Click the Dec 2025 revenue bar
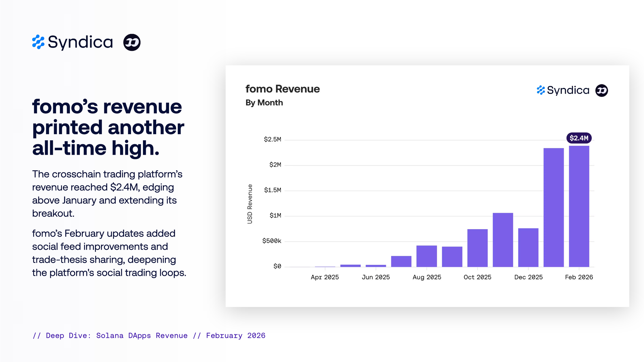 point(528,247)
